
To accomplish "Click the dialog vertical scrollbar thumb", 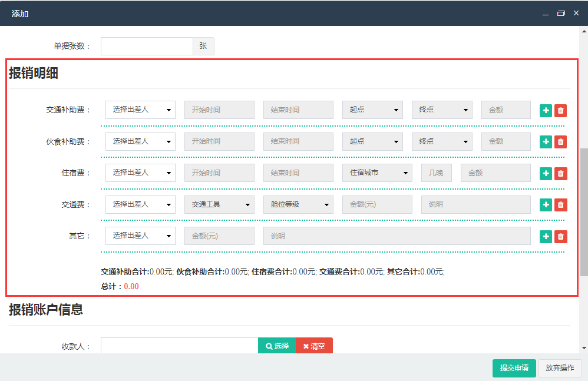I will coord(584,212).
